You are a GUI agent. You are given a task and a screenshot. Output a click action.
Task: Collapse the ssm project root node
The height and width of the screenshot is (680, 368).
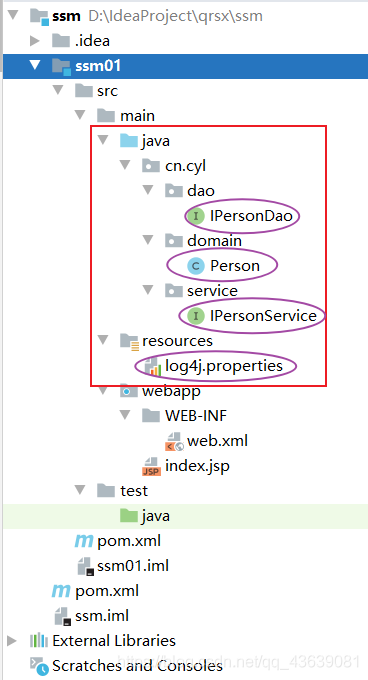click(x=13, y=16)
